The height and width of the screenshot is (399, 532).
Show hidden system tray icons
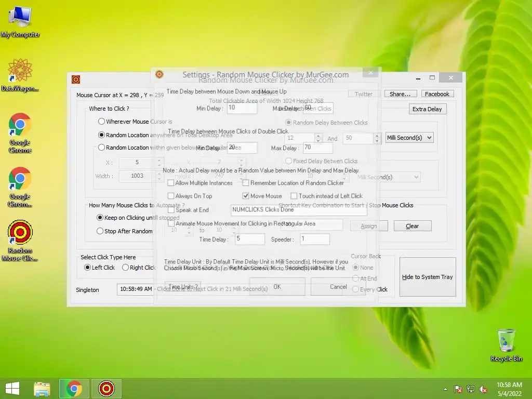coord(445,389)
